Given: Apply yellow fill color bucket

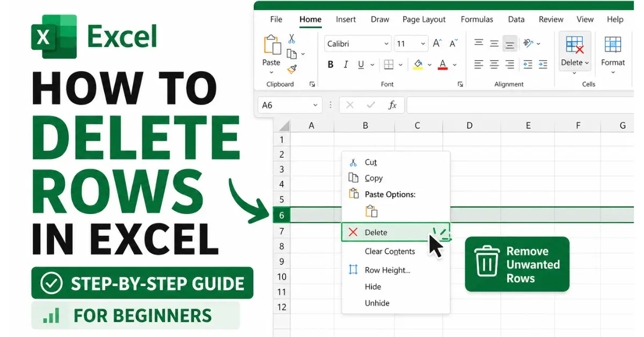Looking at the screenshot, I should tap(419, 64).
